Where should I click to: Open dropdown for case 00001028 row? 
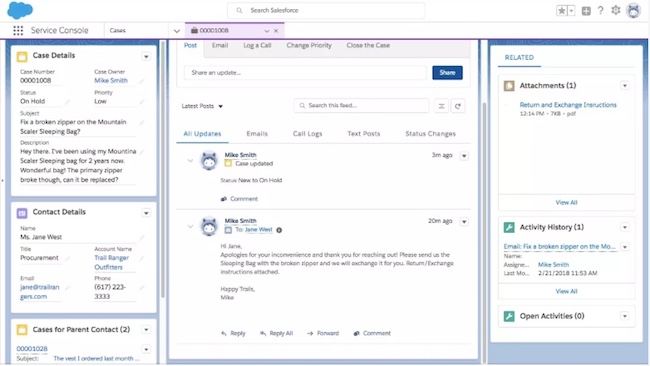pyautogui.click(x=146, y=349)
